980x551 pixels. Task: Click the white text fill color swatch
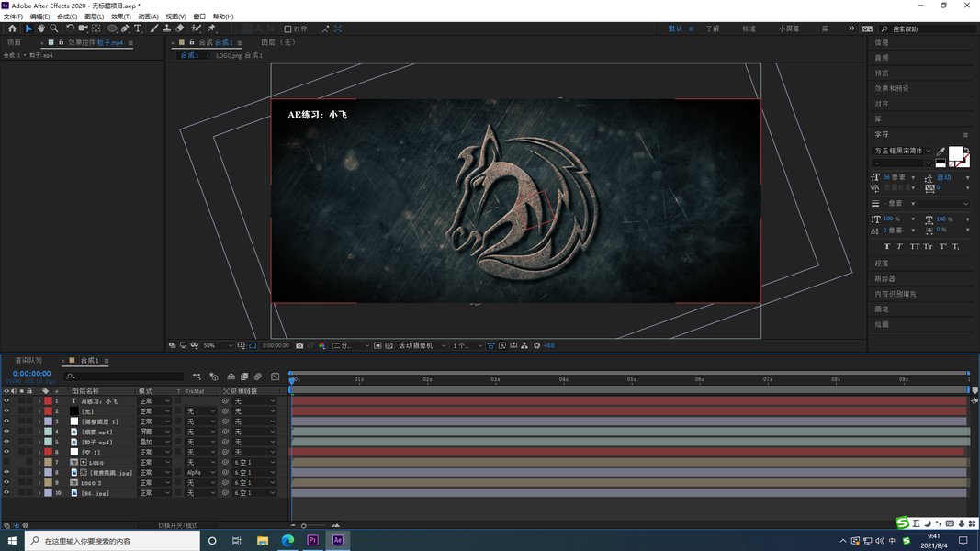pos(955,153)
